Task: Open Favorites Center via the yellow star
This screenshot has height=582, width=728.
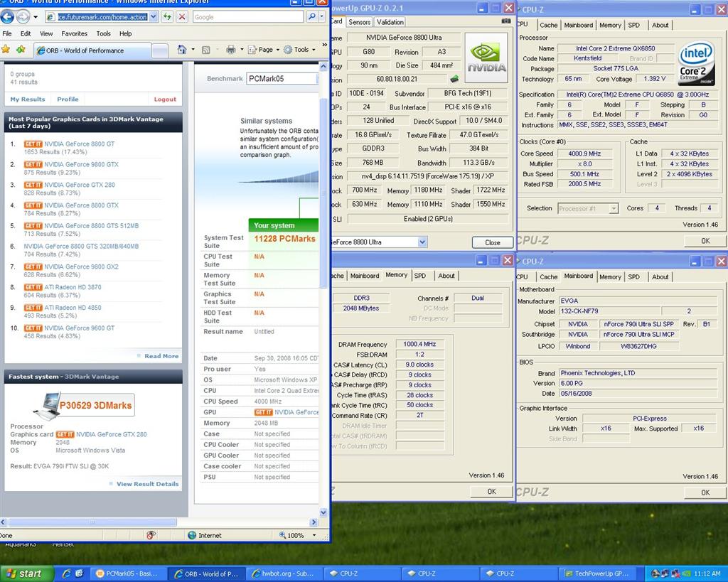Action: (6, 49)
